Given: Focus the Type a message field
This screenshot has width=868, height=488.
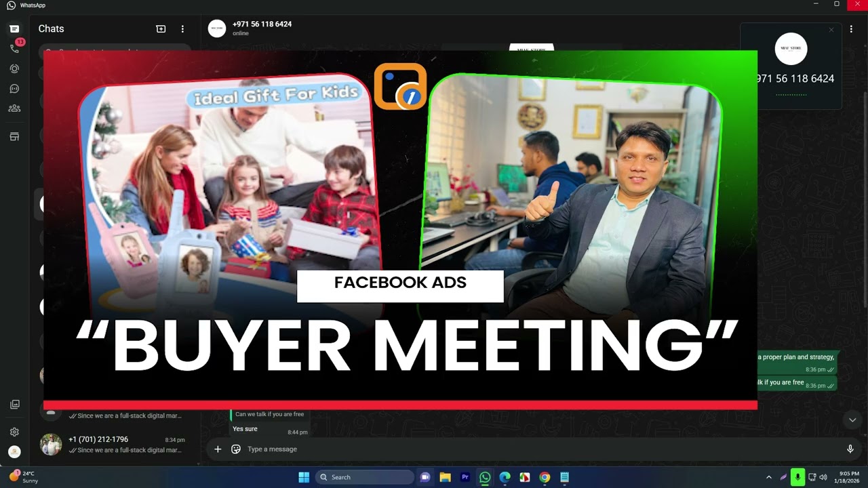Looking at the screenshot, I should pos(542,449).
